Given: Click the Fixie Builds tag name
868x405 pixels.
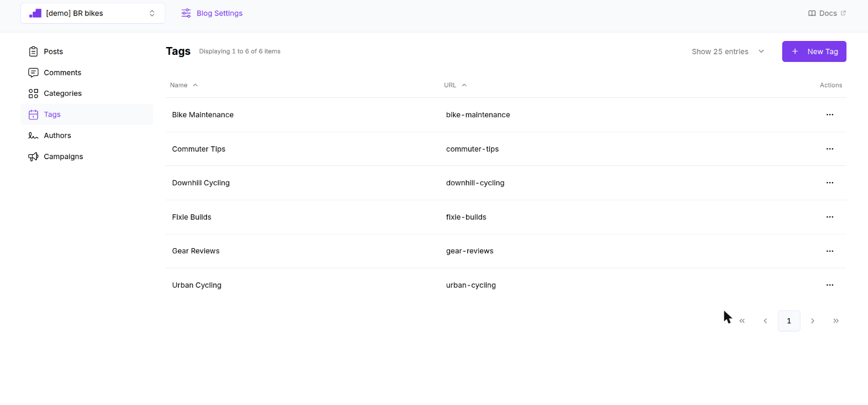Looking at the screenshot, I should [192, 217].
